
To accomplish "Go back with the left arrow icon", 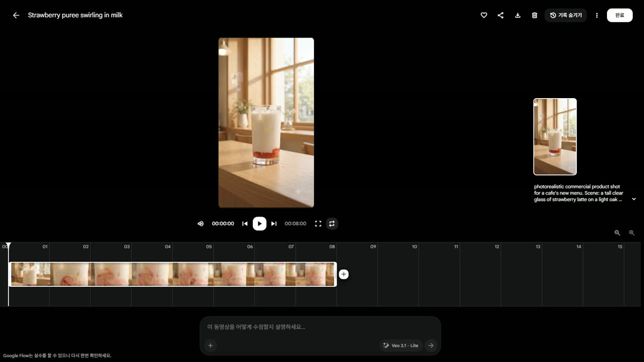I will tap(16, 16).
